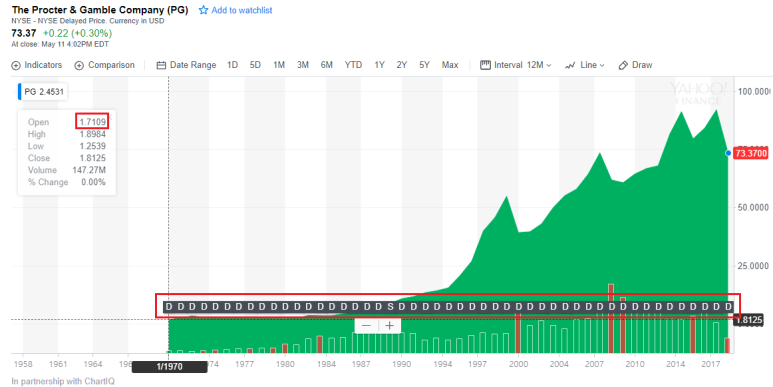
Task: Zoom out with the minus button
Action: point(366,325)
